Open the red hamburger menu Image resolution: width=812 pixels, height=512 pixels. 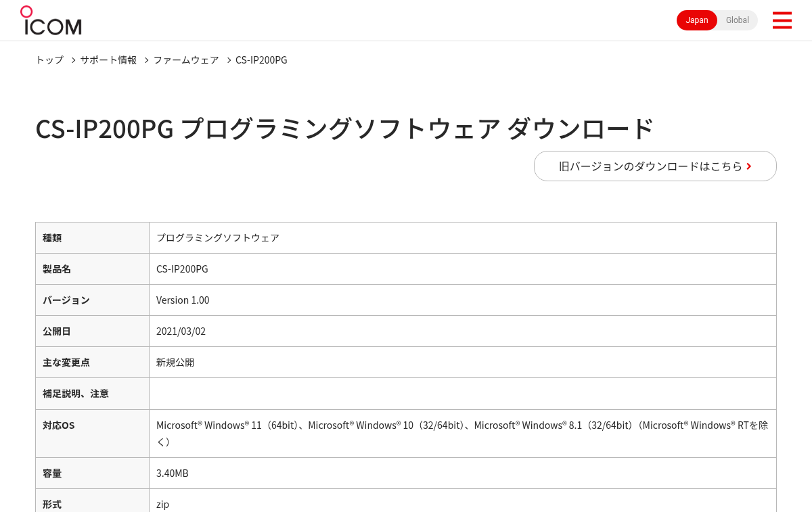[782, 20]
